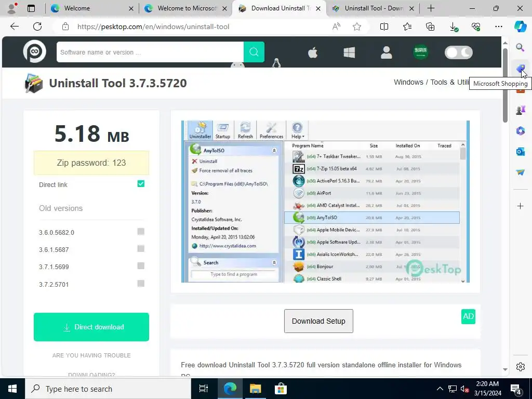Screen dimensions: 532x399
Task: Open Microsoft Shopping in sidebar
Action: (520, 68)
